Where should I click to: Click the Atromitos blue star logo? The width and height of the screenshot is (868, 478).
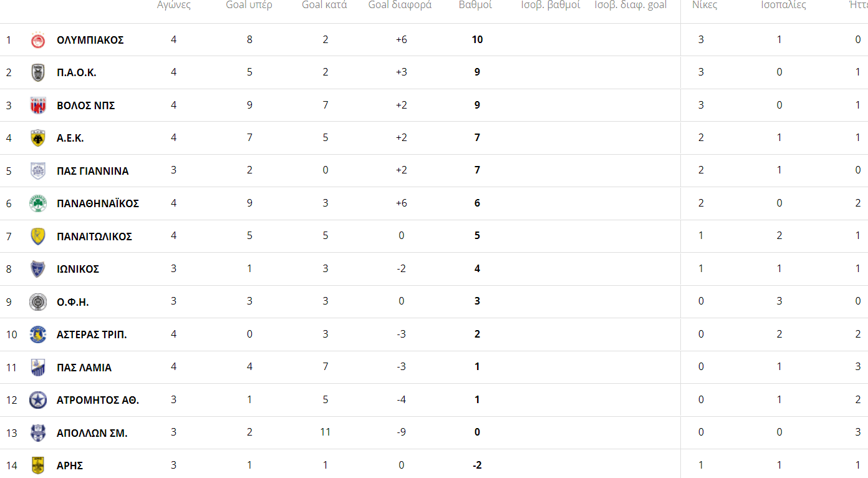pyautogui.click(x=38, y=400)
